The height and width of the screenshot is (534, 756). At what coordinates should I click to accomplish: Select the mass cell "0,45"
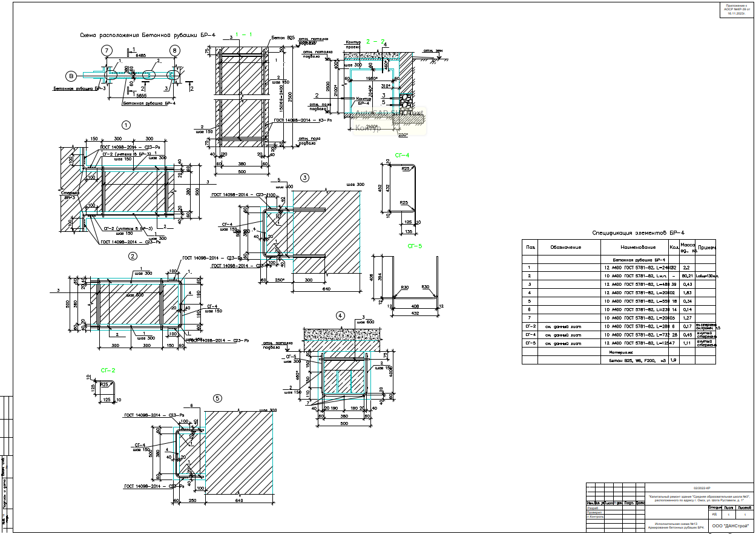pyautogui.click(x=687, y=335)
